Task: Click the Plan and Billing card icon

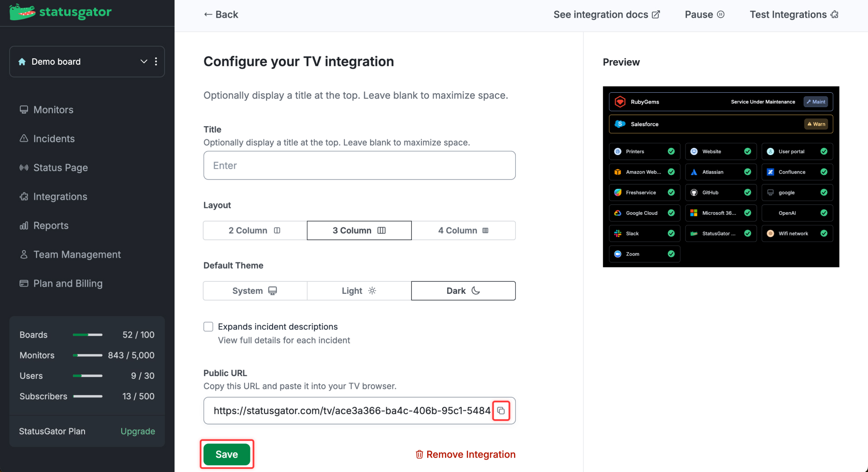Action: [x=24, y=283]
